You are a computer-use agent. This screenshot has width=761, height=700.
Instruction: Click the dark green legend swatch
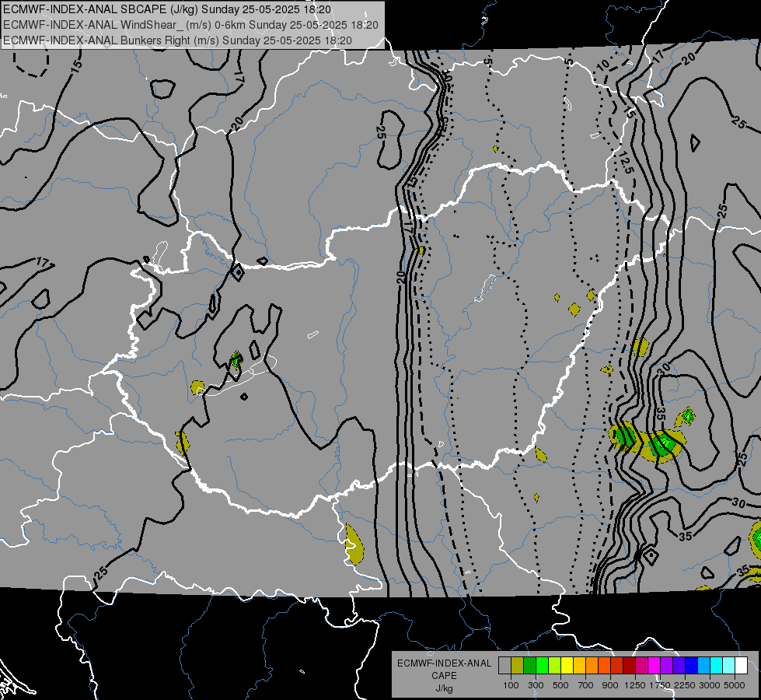tap(529, 666)
